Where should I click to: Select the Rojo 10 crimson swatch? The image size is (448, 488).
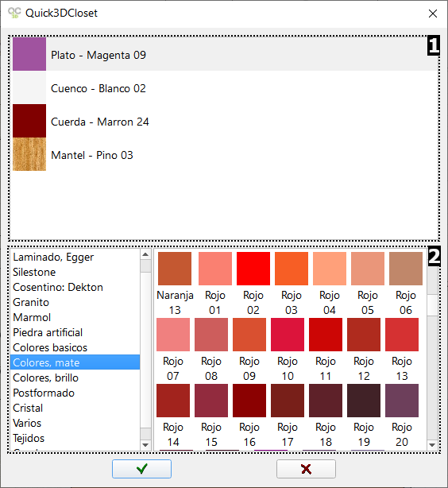pos(288,335)
